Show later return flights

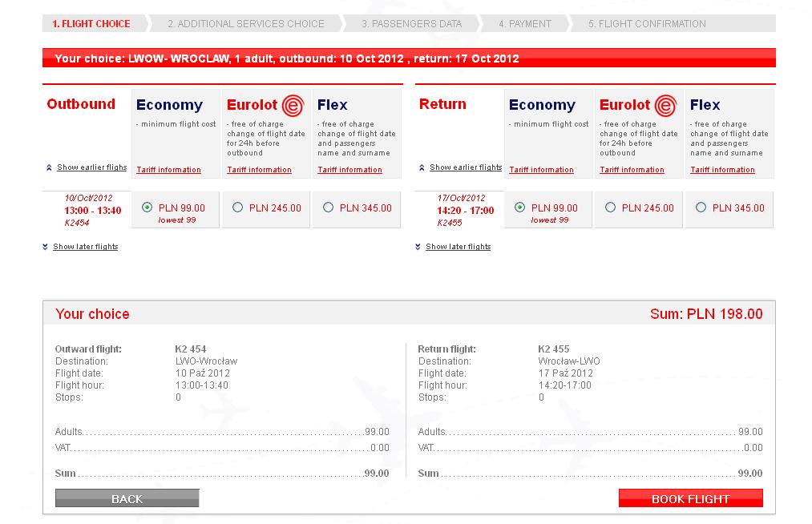click(x=458, y=247)
